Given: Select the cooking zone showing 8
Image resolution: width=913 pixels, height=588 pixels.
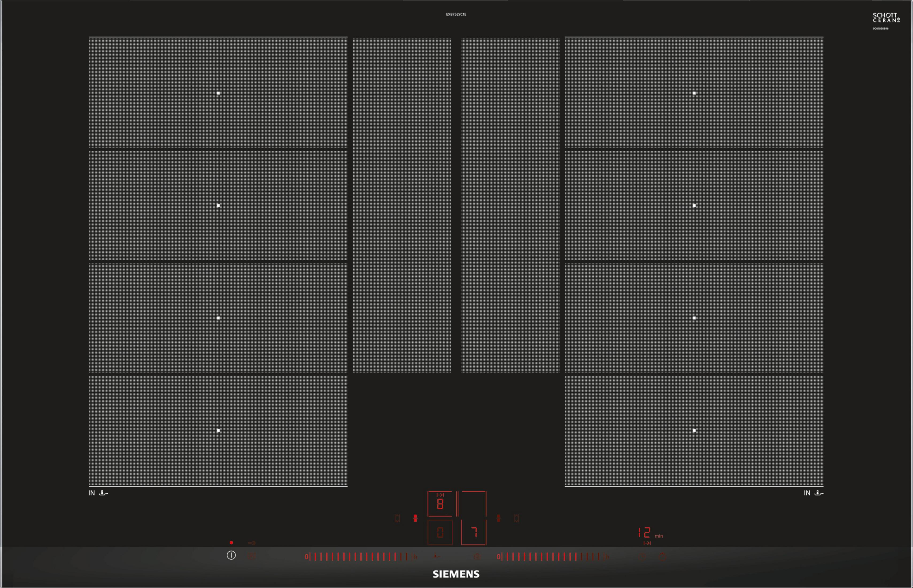Looking at the screenshot, I should pos(440,504).
